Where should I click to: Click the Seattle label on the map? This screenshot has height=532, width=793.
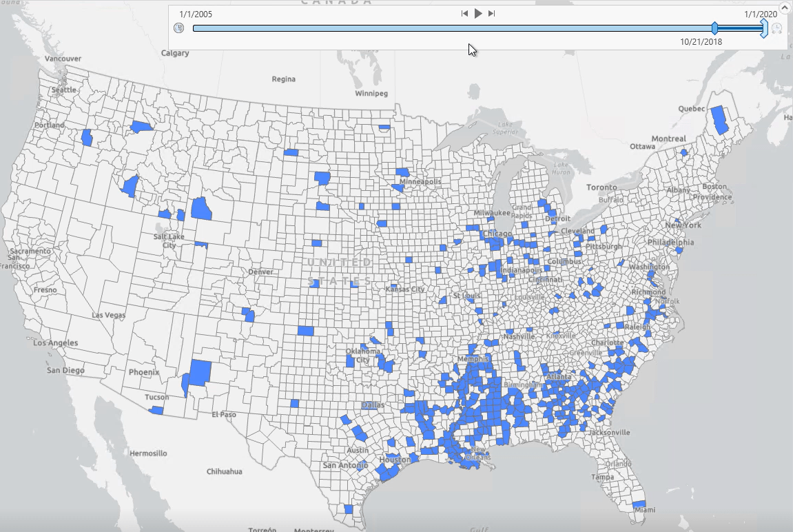point(63,90)
